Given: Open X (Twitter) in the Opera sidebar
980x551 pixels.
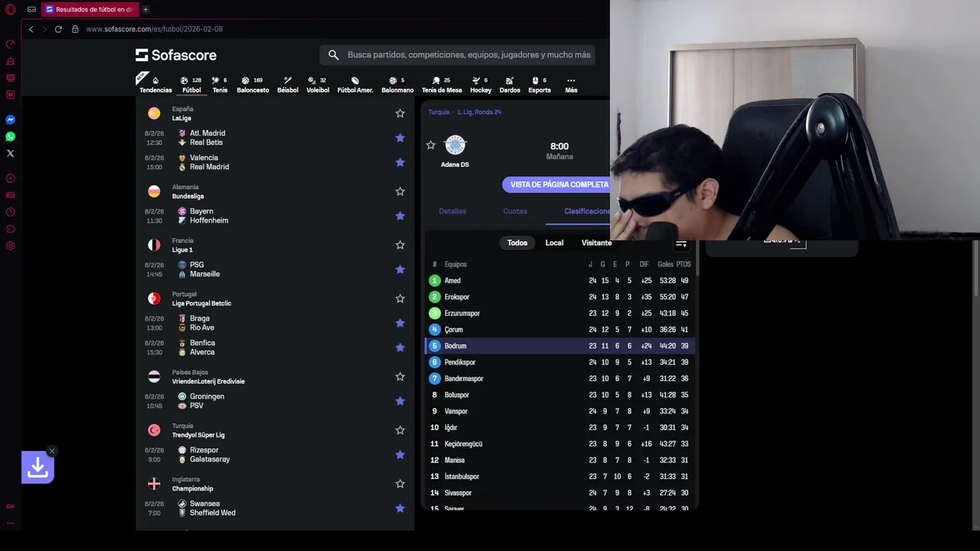Looking at the screenshot, I should click(11, 153).
